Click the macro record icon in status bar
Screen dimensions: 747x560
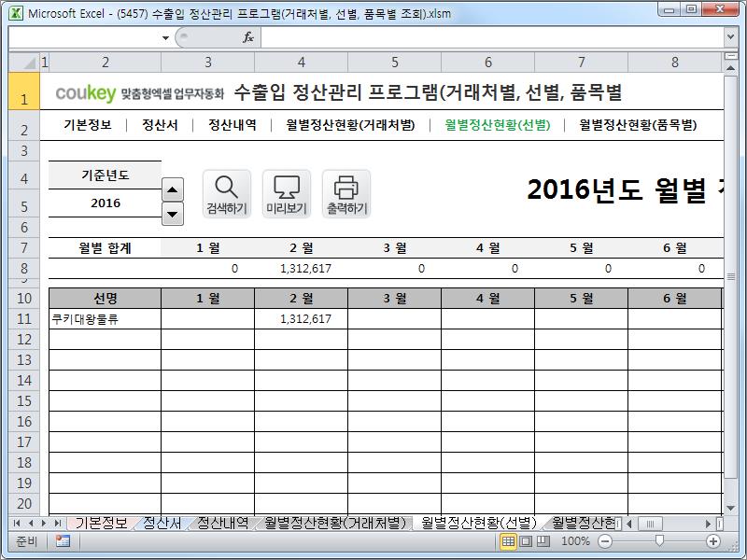coord(63,541)
